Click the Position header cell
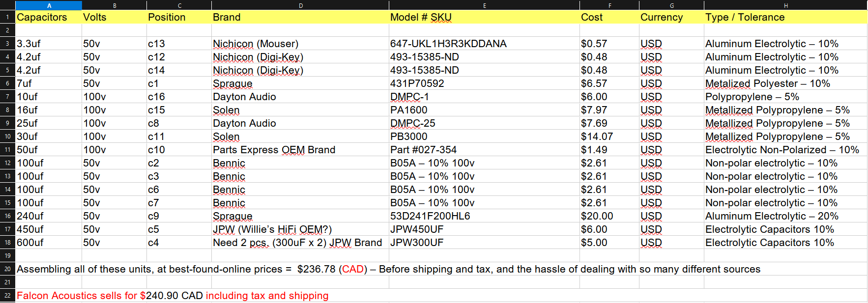Viewport: 868px width, 303px height. (x=179, y=17)
